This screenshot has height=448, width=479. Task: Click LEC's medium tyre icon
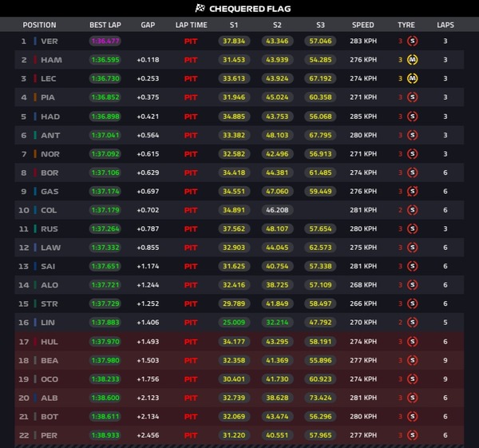tap(413, 78)
